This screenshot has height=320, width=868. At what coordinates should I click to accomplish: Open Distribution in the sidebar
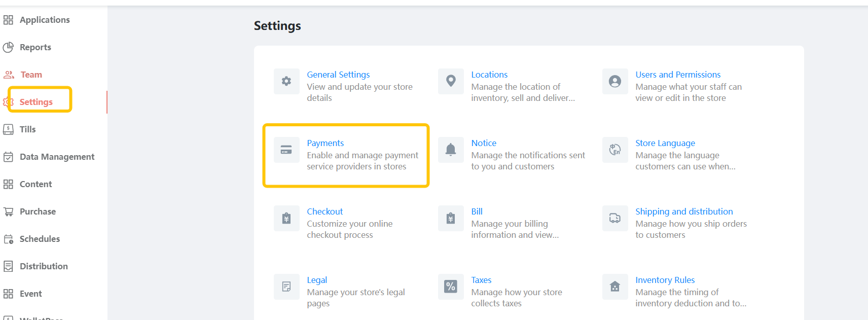pyautogui.click(x=44, y=266)
